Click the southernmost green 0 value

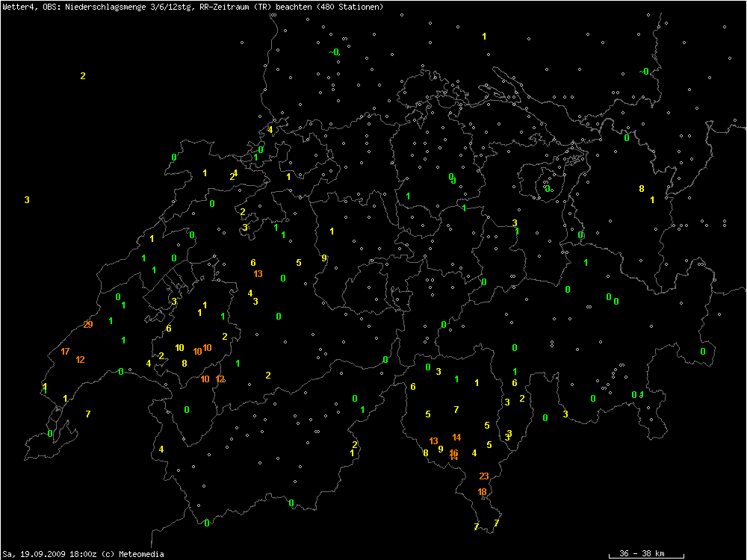click(207, 523)
